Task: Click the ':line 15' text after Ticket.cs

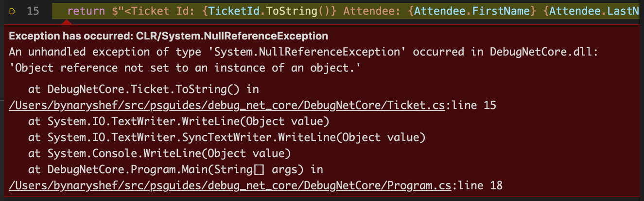Action: click(470, 105)
